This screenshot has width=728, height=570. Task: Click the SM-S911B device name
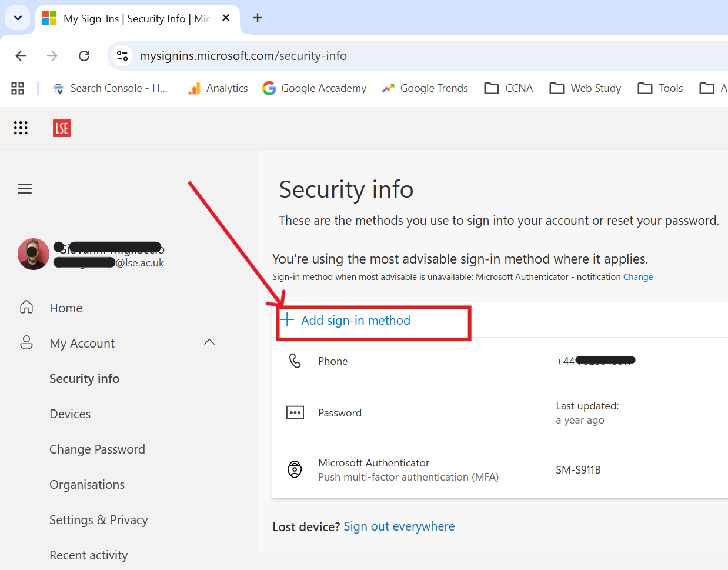coord(578,469)
